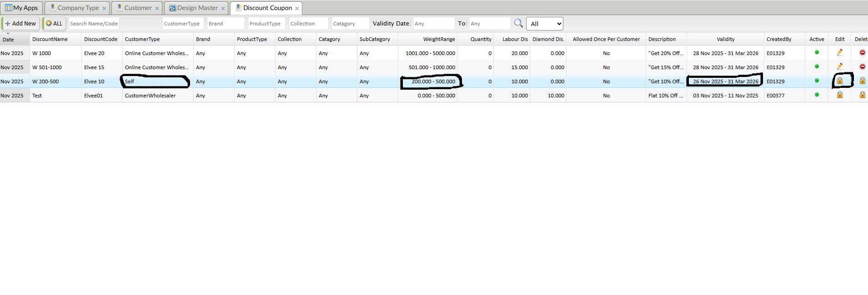Close the Company Type tab
Screen dimensions: 868x295
[x=104, y=9]
